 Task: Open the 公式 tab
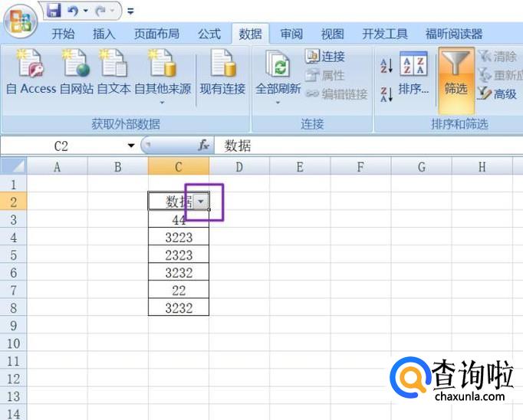[209, 34]
